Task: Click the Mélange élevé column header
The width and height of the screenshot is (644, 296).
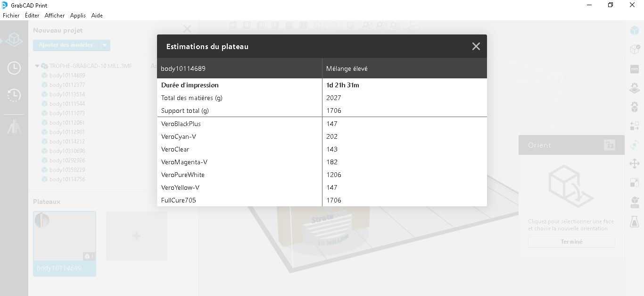Action: 405,68
